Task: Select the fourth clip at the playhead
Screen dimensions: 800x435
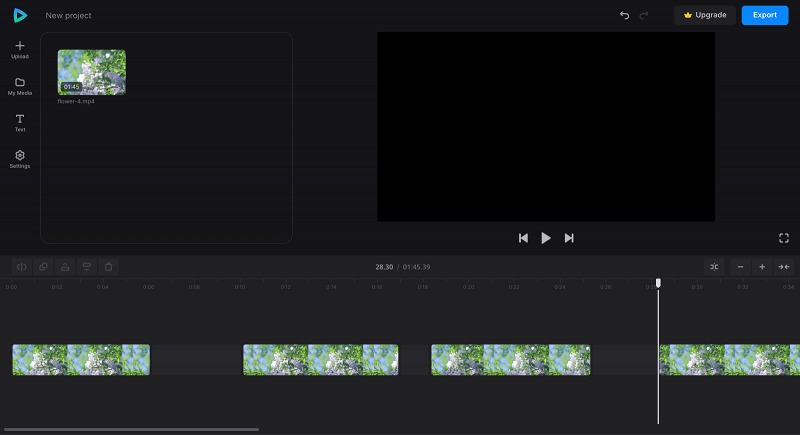Action: 730,360
